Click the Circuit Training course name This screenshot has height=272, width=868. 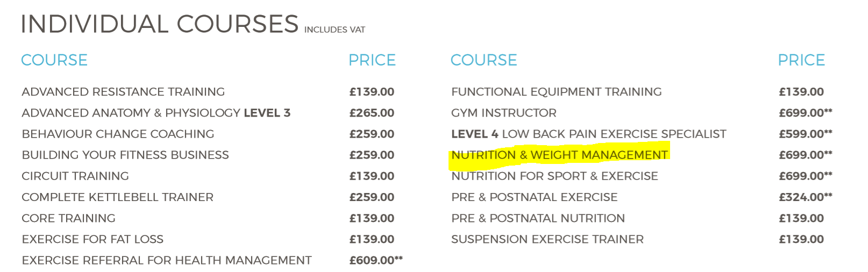click(75, 176)
